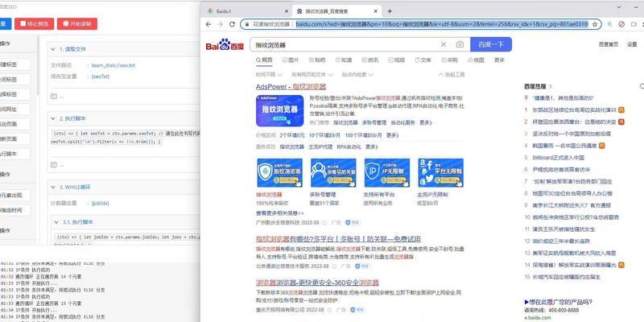Select the 文库 search category
This screenshot has height=322, width=644.
(423, 60)
